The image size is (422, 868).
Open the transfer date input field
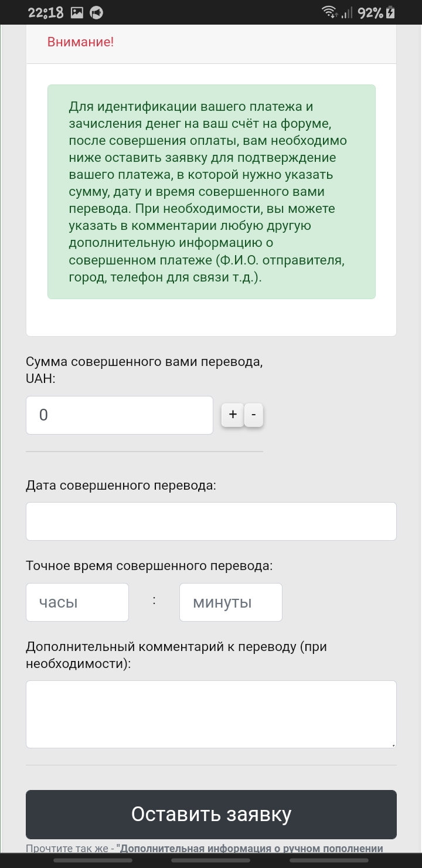(x=211, y=521)
